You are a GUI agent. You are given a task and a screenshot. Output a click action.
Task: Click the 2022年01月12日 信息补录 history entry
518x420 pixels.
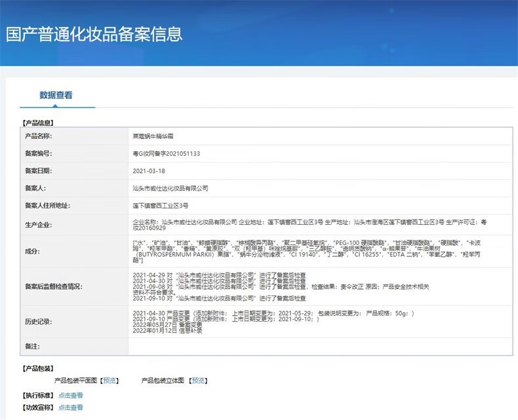click(167, 330)
